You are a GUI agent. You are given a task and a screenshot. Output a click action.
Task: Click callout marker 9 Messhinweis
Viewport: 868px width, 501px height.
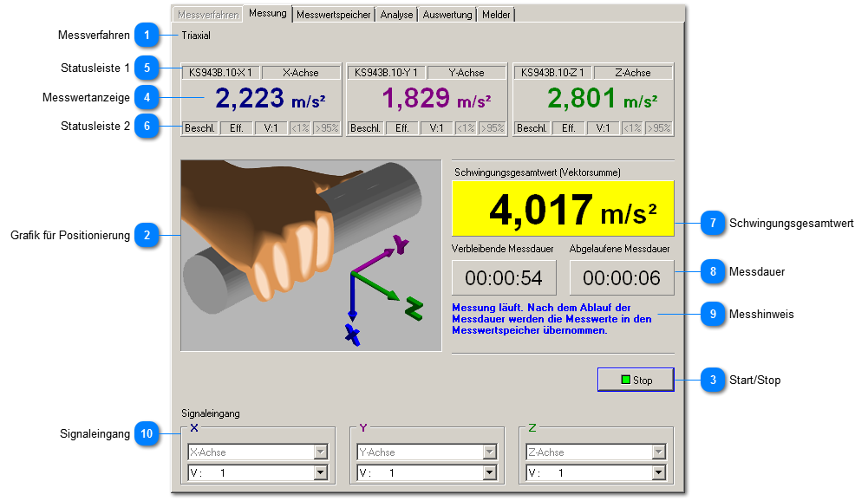point(713,314)
